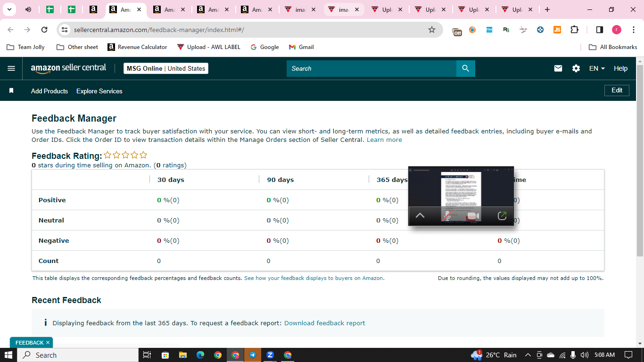Open the Other sheet bookmark folder
Image resolution: width=644 pixels, height=362 pixels.
pyautogui.click(x=77, y=47)
